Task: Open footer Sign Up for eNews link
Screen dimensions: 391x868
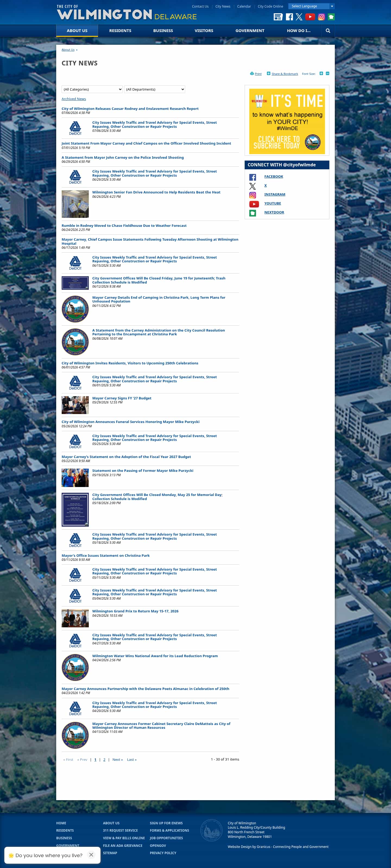Action: tap(166, 823)
